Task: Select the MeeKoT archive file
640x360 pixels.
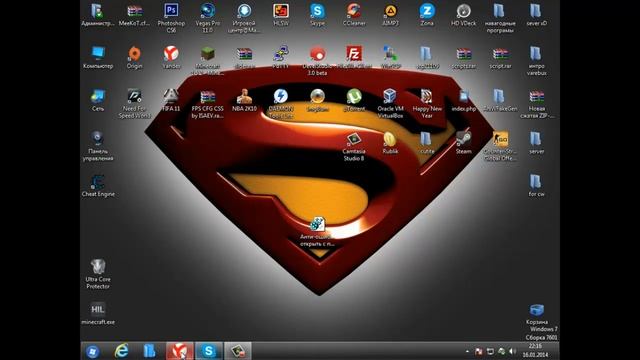Action: 134,11
